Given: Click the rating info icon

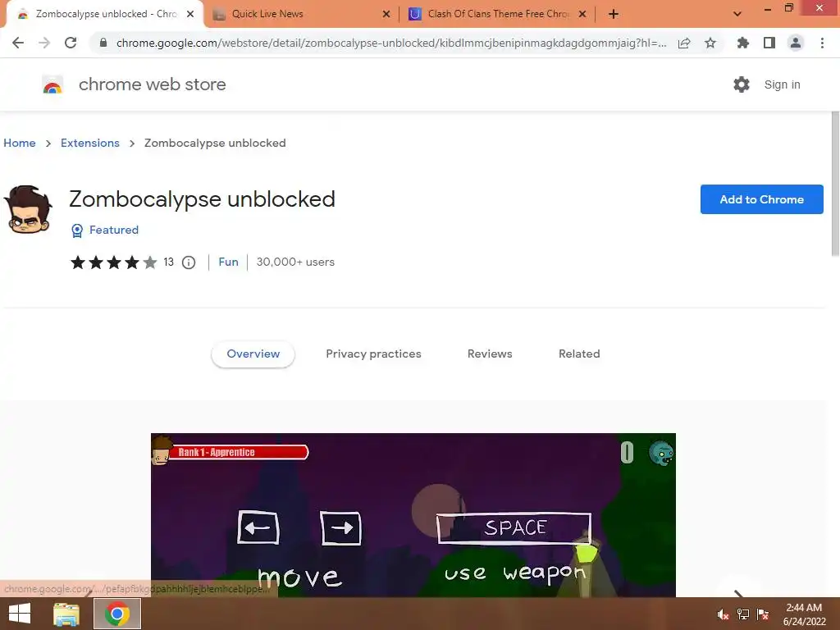Looking at the screenshot, I should coord(189,262).
